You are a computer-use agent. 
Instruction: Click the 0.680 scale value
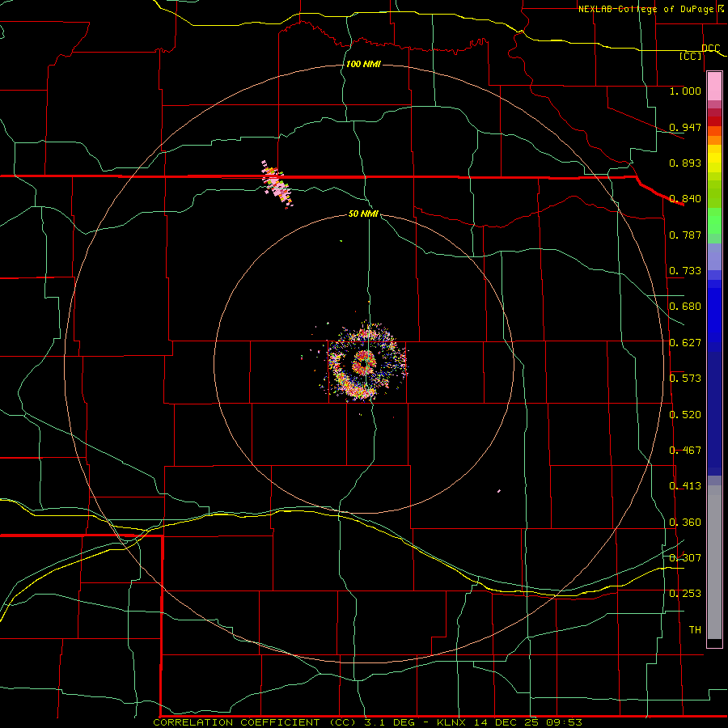pyautogui.click(x=685, y=307)
